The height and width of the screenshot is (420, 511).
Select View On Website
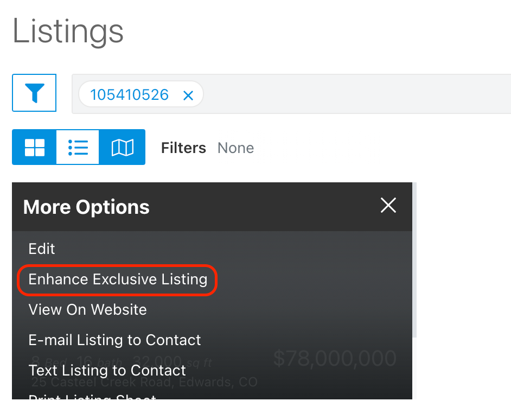click(87, 309)
